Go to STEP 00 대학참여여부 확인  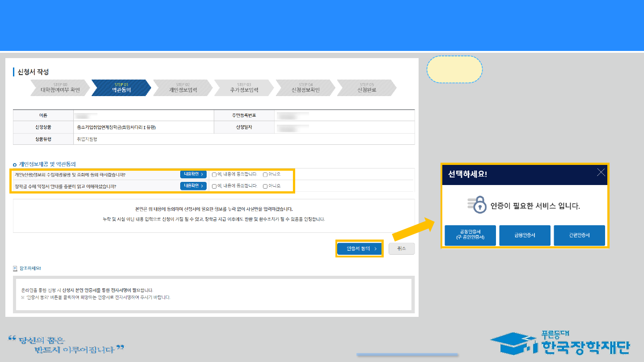pos(60,88)
